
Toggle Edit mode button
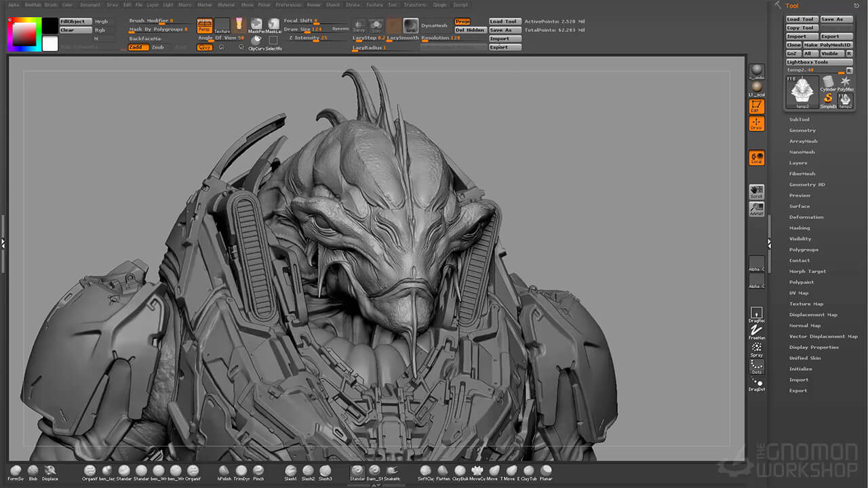756,106
